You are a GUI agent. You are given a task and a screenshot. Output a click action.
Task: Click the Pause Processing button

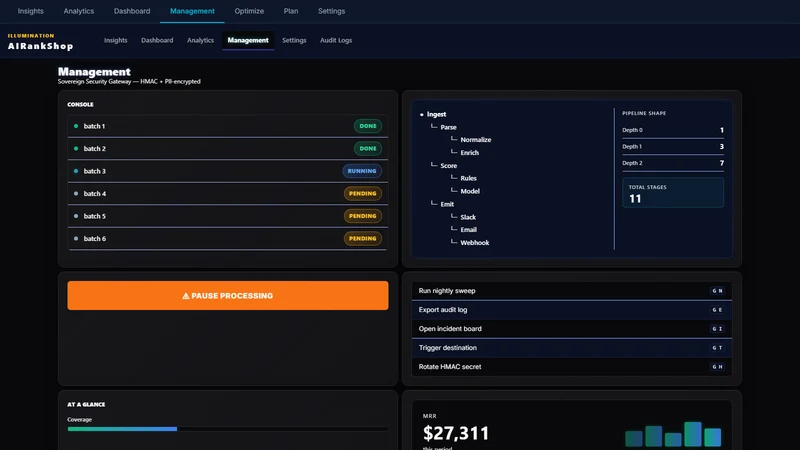[228, 295]
